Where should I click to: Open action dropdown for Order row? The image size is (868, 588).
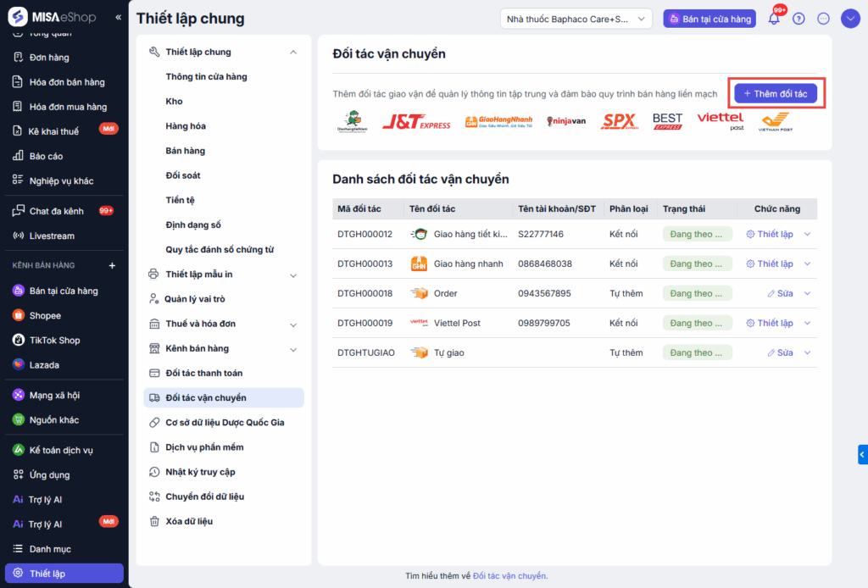(x=807, y=293)
